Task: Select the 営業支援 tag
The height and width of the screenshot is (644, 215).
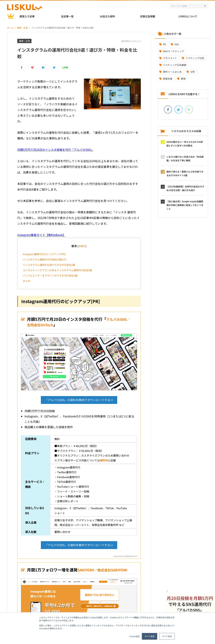Action: 166,79
